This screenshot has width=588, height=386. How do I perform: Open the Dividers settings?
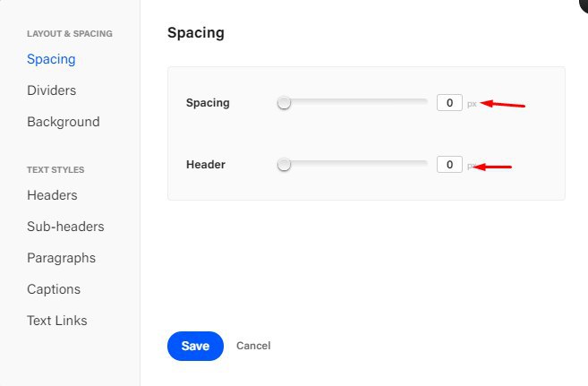(51, 90)
